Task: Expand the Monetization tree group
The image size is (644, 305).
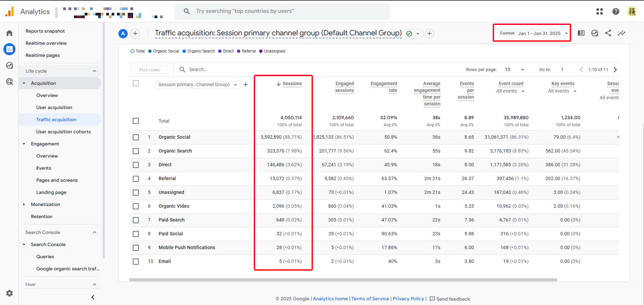Action: point(24,204)
